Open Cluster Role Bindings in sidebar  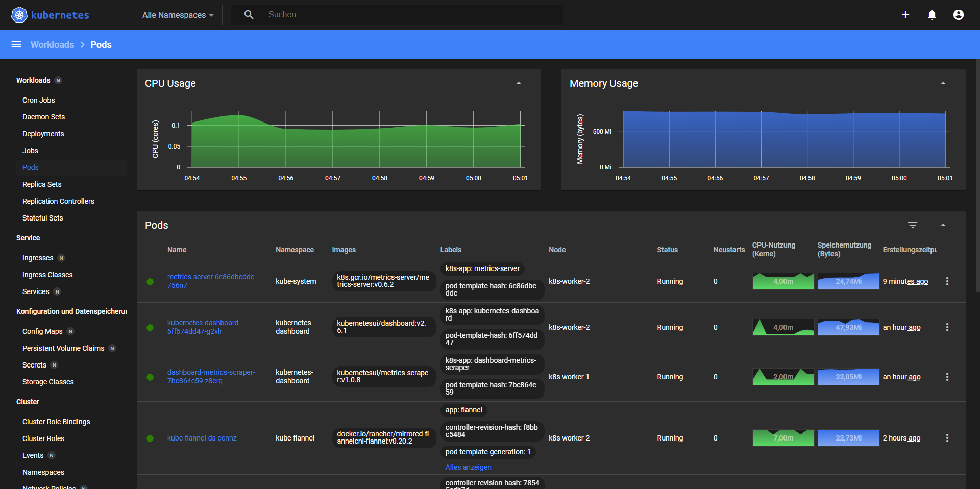[56, 422]
